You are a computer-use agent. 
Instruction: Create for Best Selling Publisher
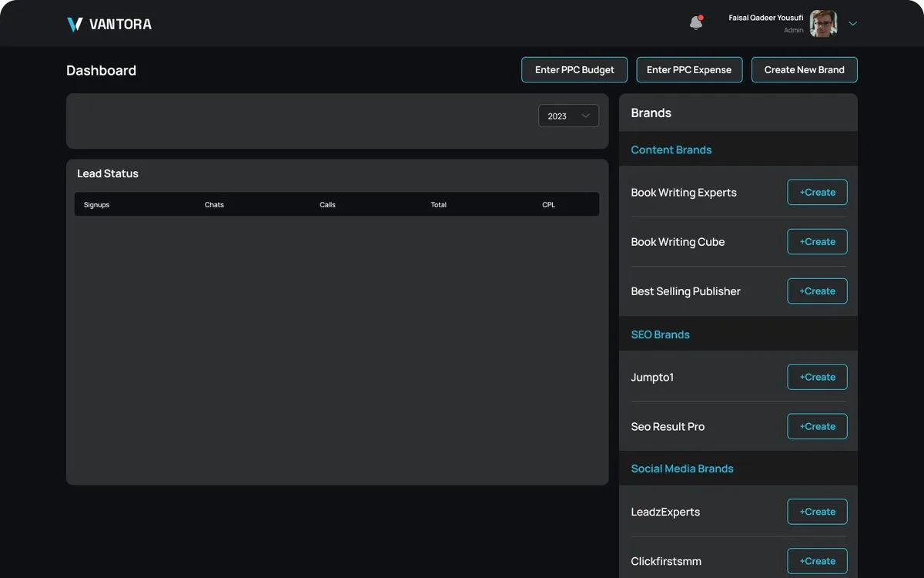[817, 291]
